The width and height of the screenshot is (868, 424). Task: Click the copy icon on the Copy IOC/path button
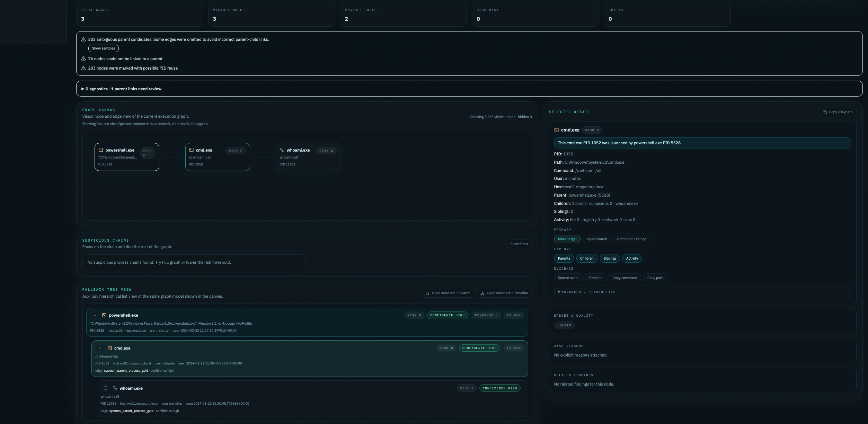pyautogui.click(x=825, y=112)
